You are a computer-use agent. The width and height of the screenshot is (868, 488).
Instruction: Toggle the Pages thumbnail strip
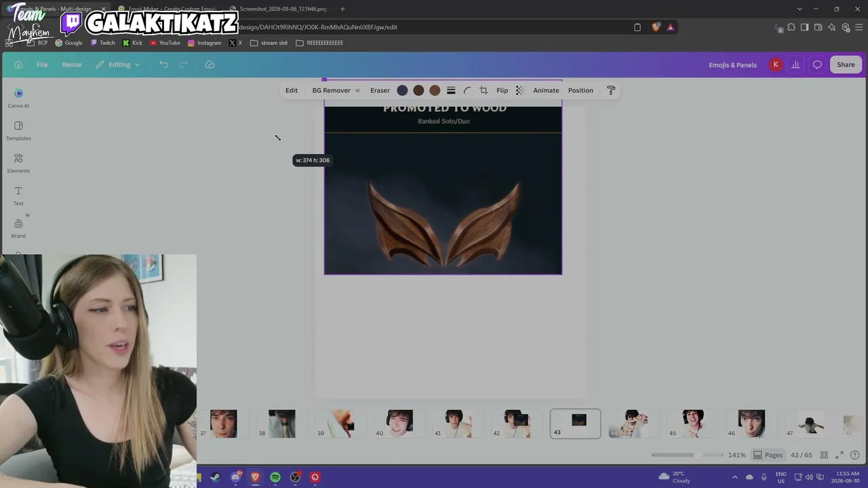768,455
